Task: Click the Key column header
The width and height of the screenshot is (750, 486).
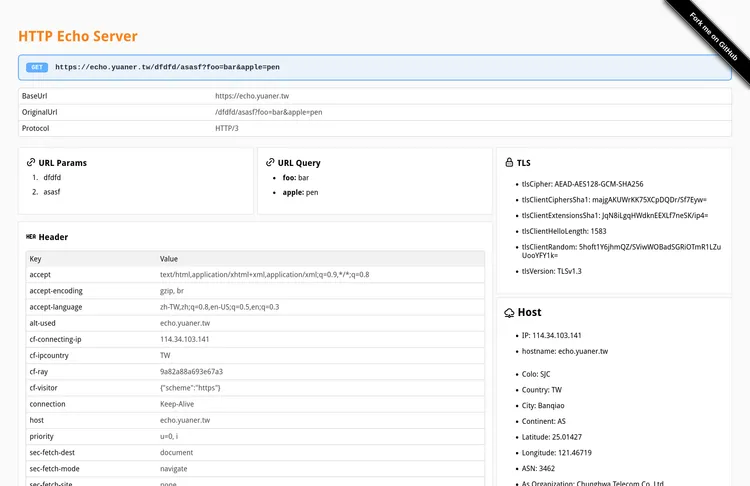Action: [36, 259]
